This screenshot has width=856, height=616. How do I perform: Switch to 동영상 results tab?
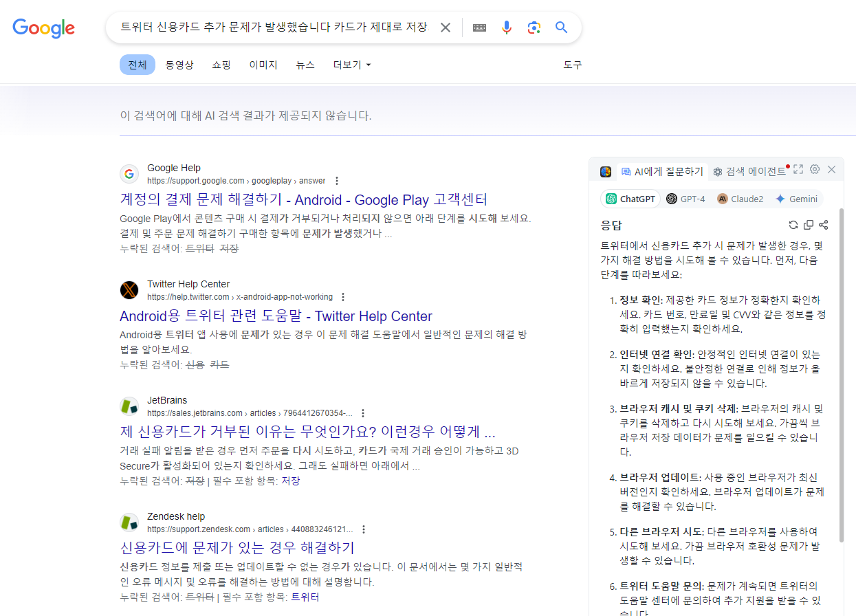click(x=179, y=65)
